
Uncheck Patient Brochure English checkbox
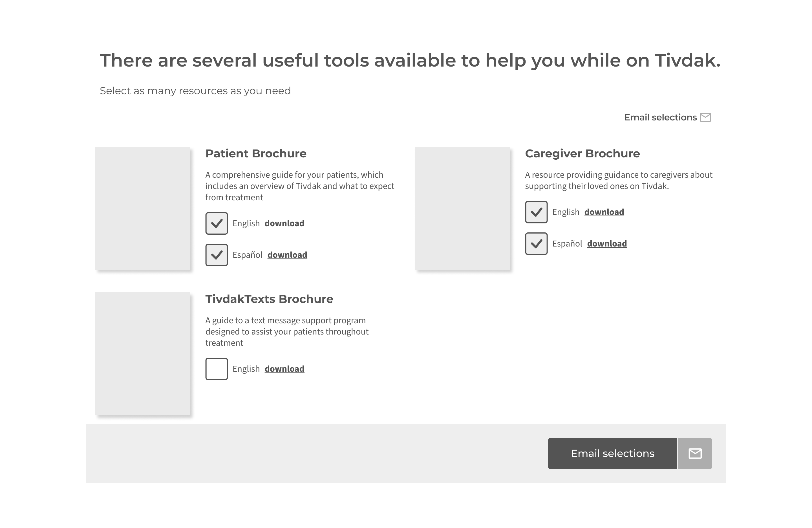pyautogui.click(x=216, y=223)
